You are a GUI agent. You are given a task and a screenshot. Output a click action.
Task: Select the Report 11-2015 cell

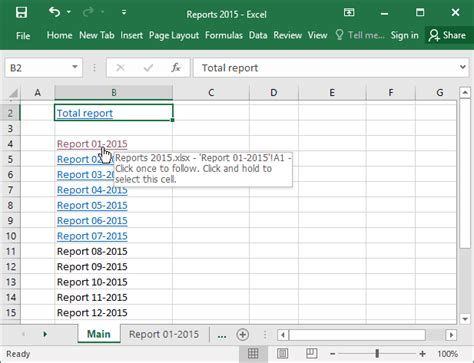click(x=114, y=297)
